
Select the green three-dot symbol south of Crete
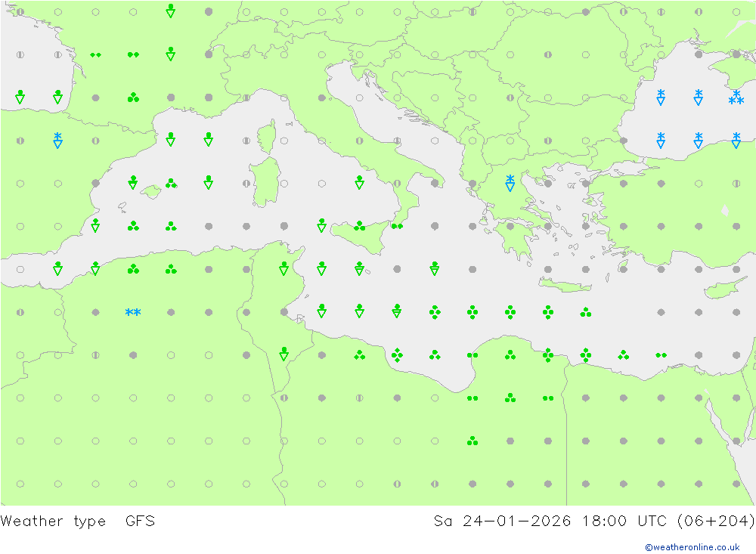pyautogui.click(x=585, y=312)
